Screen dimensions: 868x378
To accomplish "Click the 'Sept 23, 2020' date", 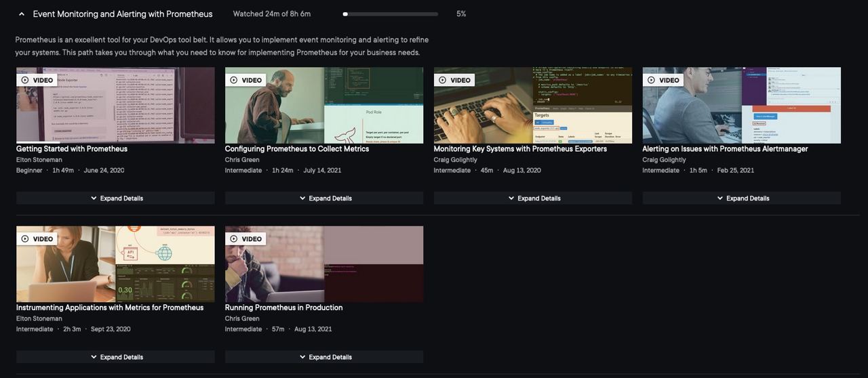I will point(111,329).
